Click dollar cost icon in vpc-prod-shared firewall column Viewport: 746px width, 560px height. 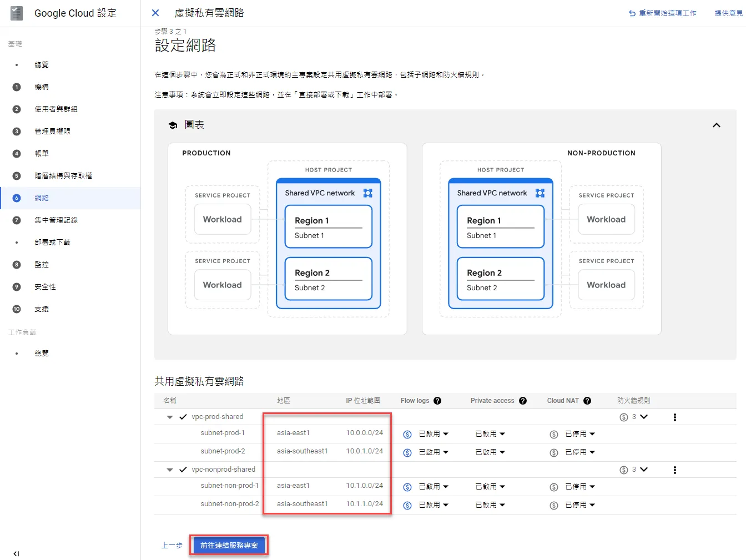(624, 417)
